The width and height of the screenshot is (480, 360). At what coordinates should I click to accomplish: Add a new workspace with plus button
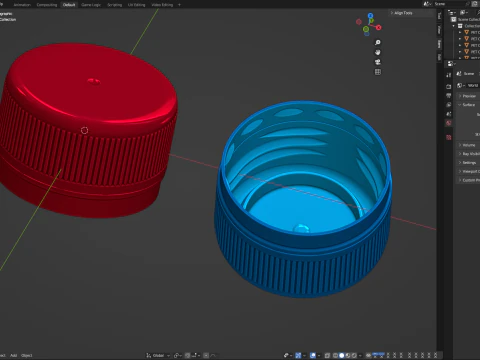(x=179, y=5)
